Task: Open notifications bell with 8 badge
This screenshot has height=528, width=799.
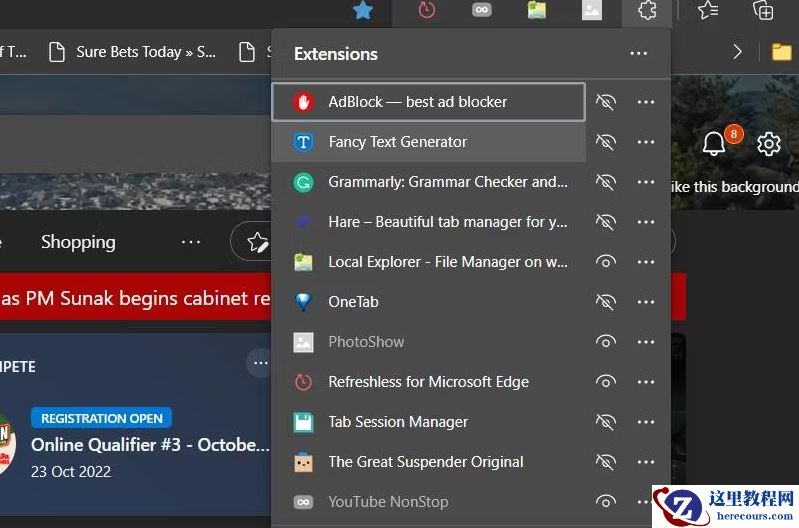Action: 714,143
